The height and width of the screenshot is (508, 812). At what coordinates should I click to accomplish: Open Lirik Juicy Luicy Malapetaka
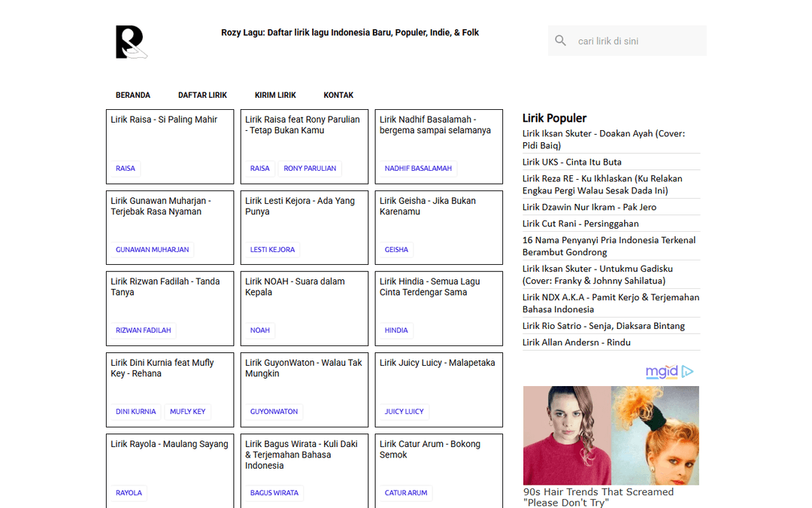point(437,363)
